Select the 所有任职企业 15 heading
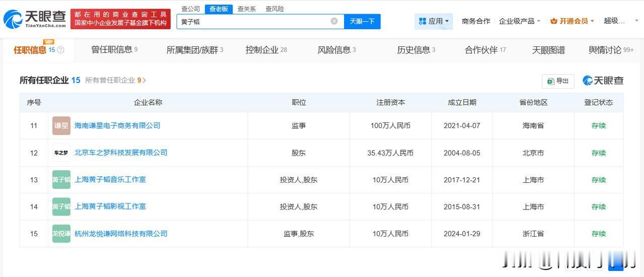Viewport: 644px width, 277px height. point(50,80)
